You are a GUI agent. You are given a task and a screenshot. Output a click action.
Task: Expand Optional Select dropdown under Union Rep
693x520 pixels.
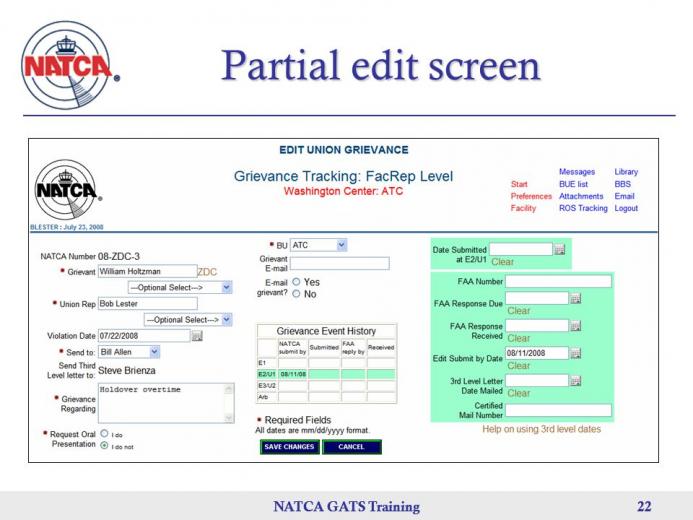(188, 319)
